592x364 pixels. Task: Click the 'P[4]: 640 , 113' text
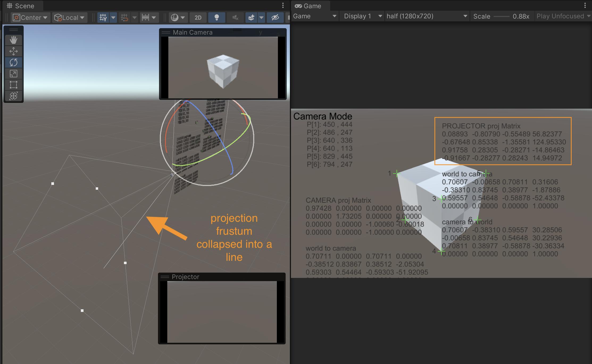pos(330,148)
